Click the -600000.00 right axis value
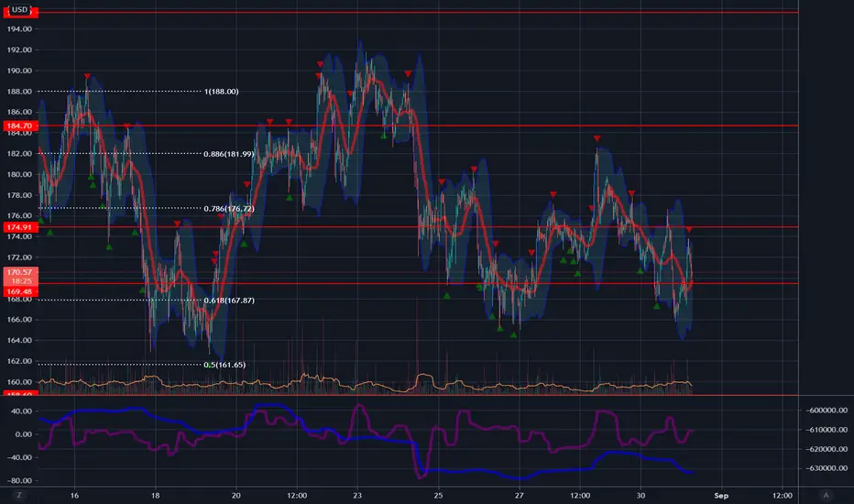Screen dimensions: 854x504 pos(827,411)
